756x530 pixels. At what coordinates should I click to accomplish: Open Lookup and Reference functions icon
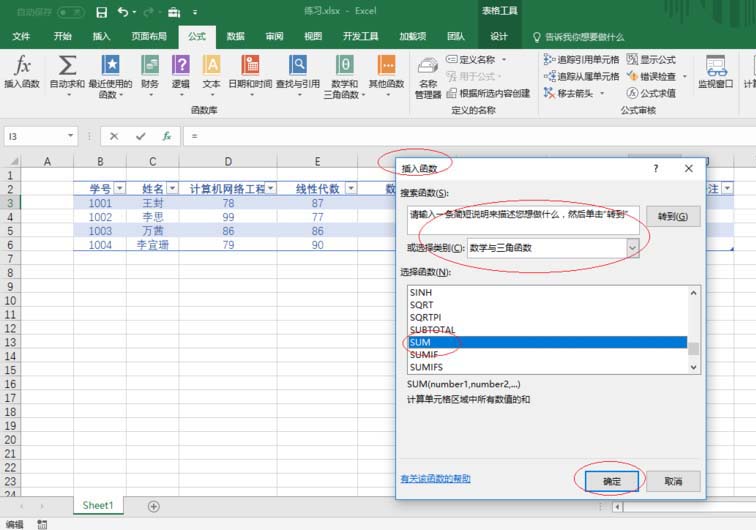point(298,65)
